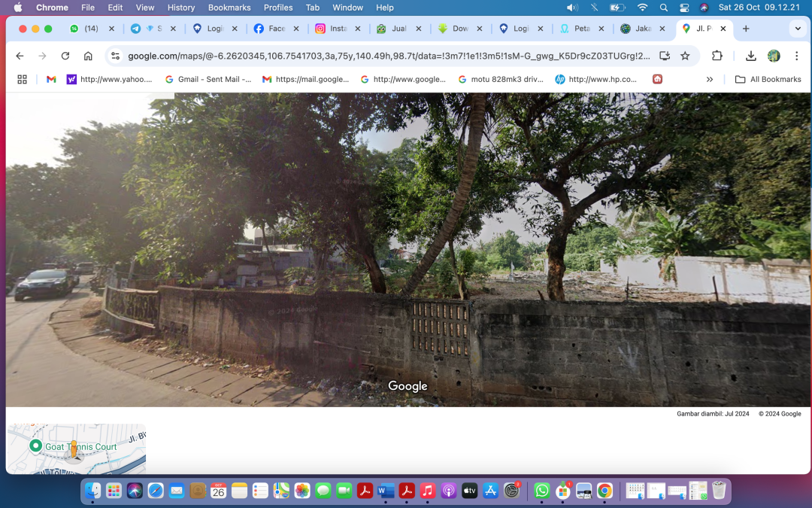Go back to the previous page
This screenshot has width=812, height=508.
click(20, 56)
